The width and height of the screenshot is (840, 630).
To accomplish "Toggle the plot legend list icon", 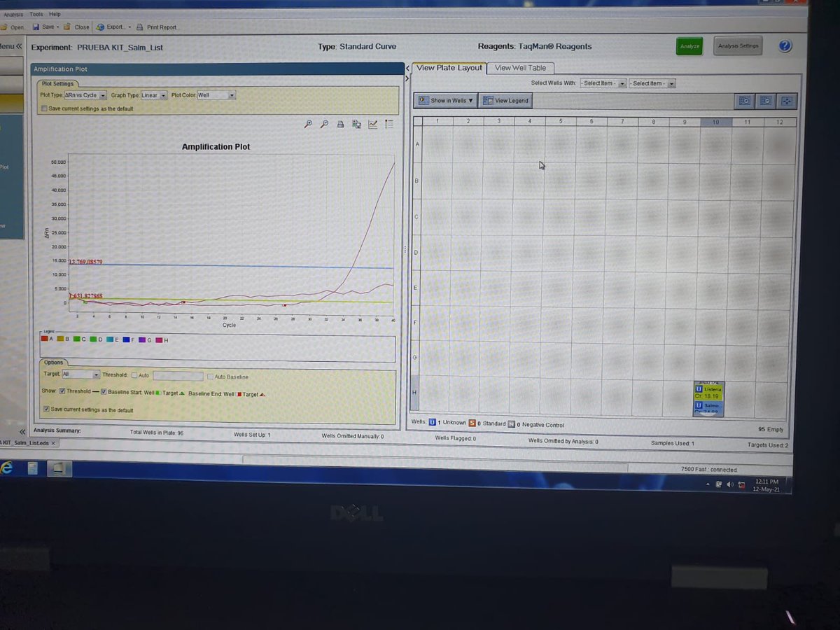I will pos(389,125).
